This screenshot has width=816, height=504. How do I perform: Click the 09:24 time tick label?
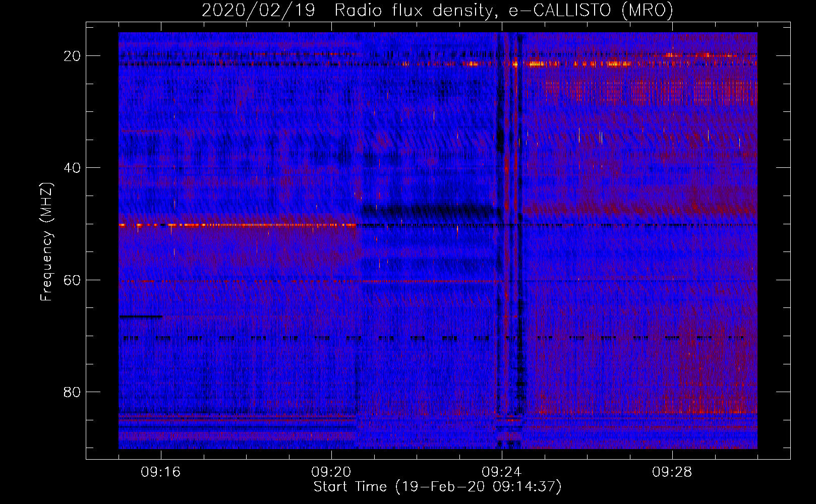(502, 472)
